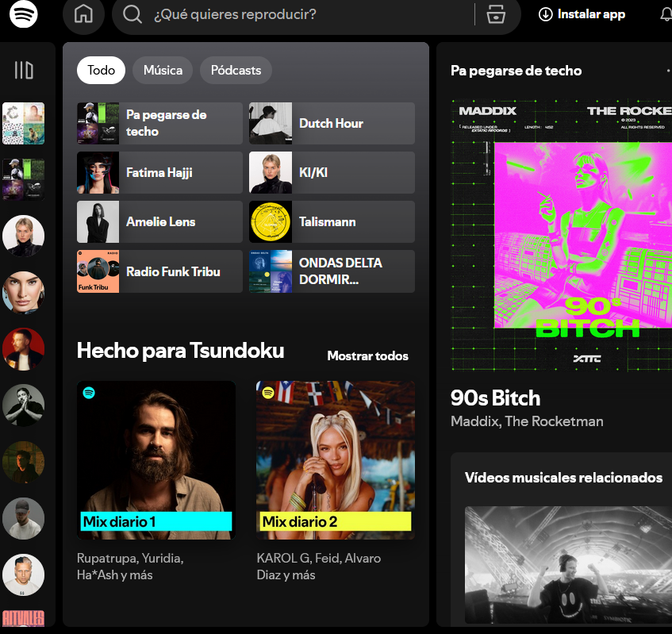Click the search magnifier icon
Image resolution: width=672 pixels, height=634 pixels.
click(132, 14)
